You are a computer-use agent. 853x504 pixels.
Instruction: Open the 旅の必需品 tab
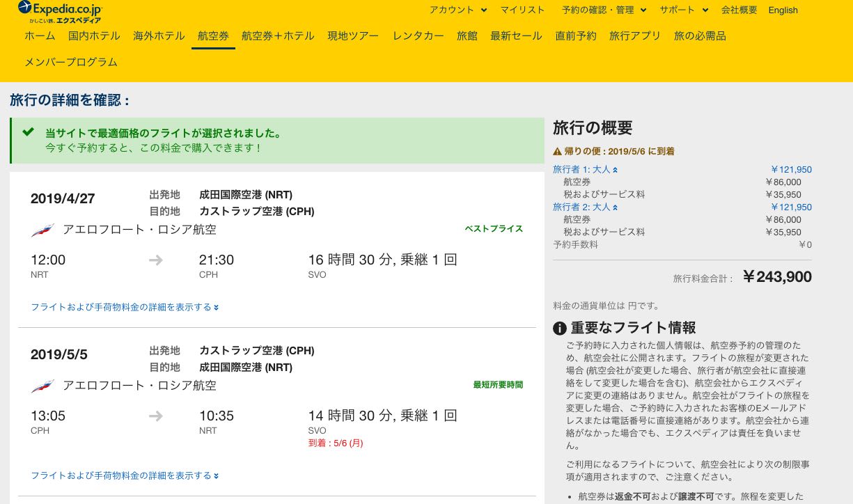point(700,36)
